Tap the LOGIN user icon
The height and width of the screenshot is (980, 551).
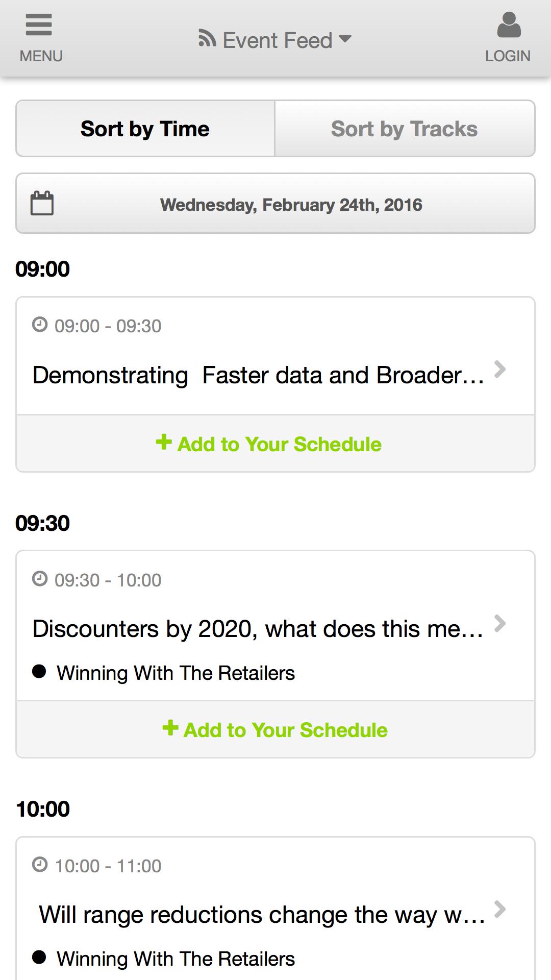click(x=509, y=24)
